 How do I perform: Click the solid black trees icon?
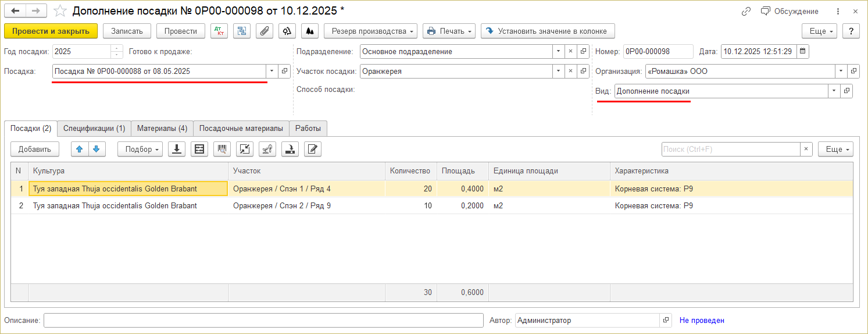click(310, 31)
